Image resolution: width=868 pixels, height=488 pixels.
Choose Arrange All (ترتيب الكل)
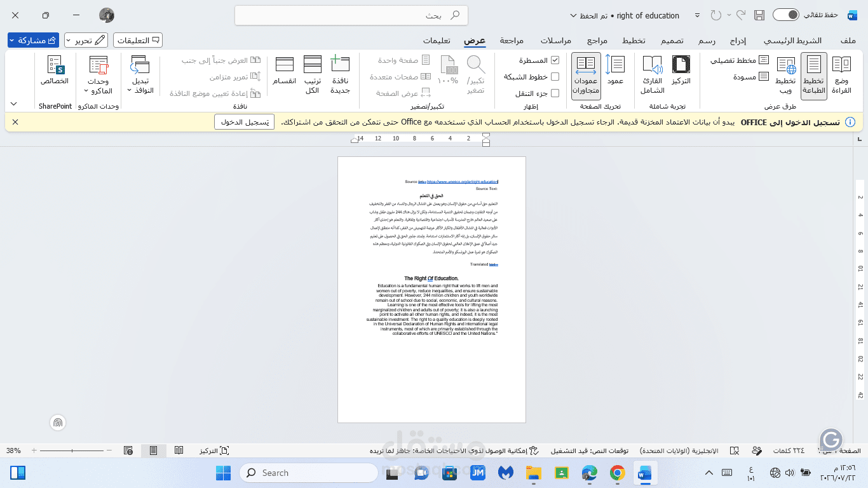(312, 75)
